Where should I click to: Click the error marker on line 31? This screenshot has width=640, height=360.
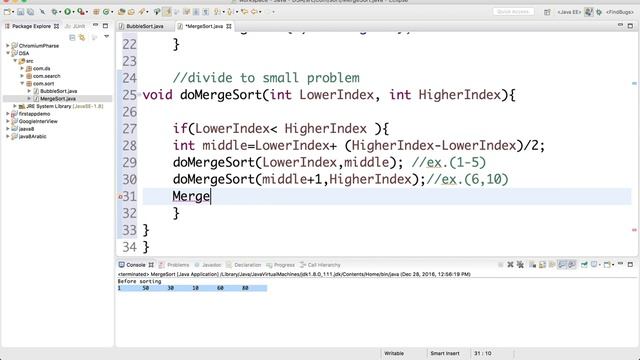pos(120,197)
